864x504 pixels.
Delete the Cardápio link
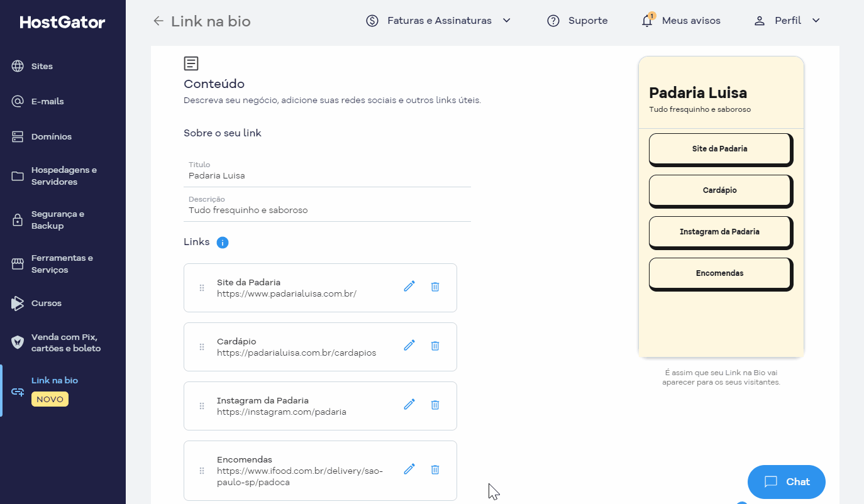point(435,346)
